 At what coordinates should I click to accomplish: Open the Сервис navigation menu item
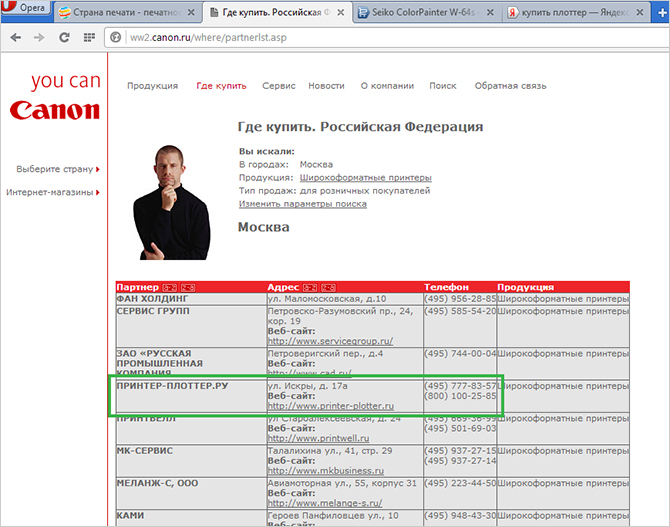pos(278,86)
